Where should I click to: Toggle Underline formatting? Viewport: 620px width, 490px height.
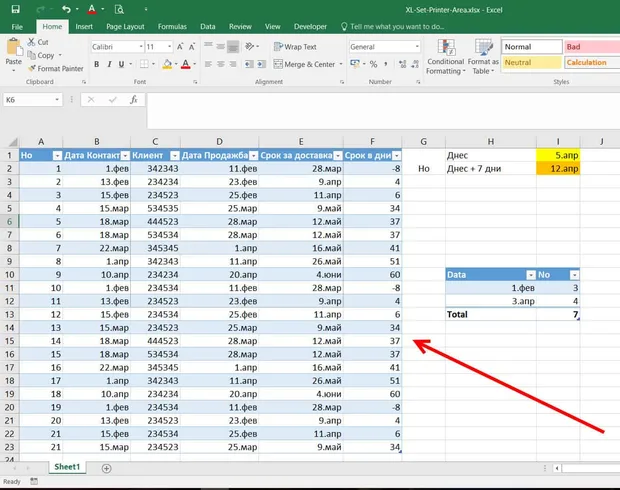point(121,64)
